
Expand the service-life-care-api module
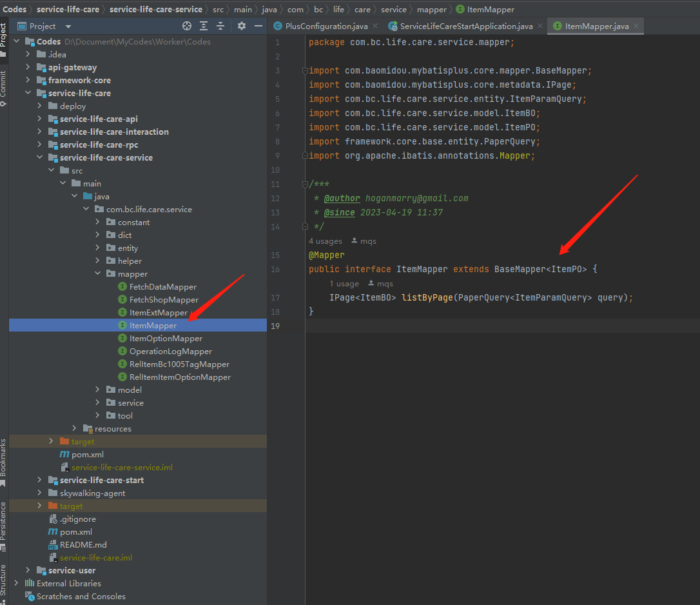tap(40, 119)
